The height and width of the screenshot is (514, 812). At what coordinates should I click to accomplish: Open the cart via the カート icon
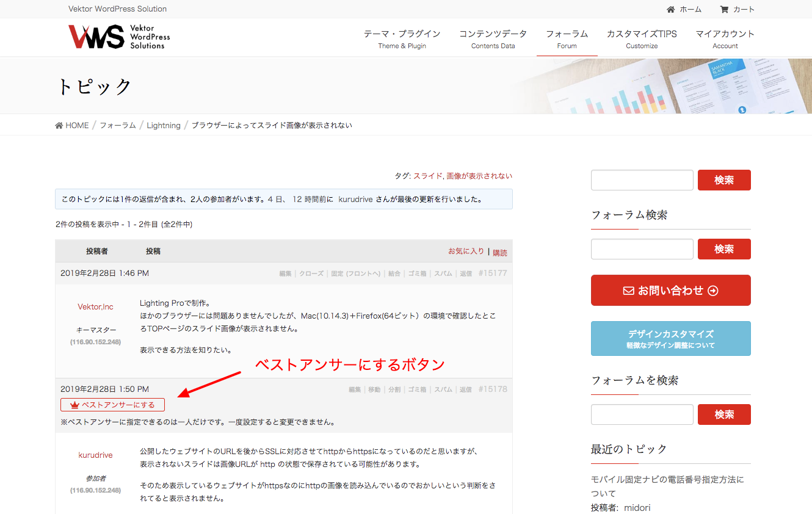[724, 9]
